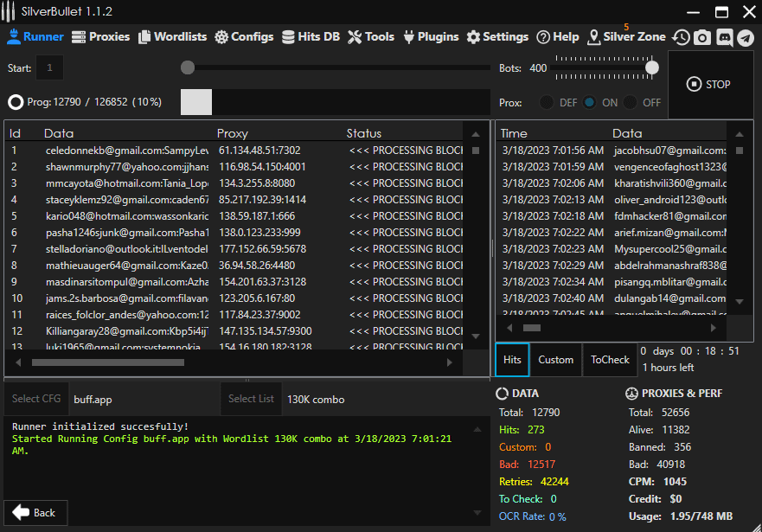Click the Status column header
The width and height of the screenshot is (762, 532).
click(364, 133)
